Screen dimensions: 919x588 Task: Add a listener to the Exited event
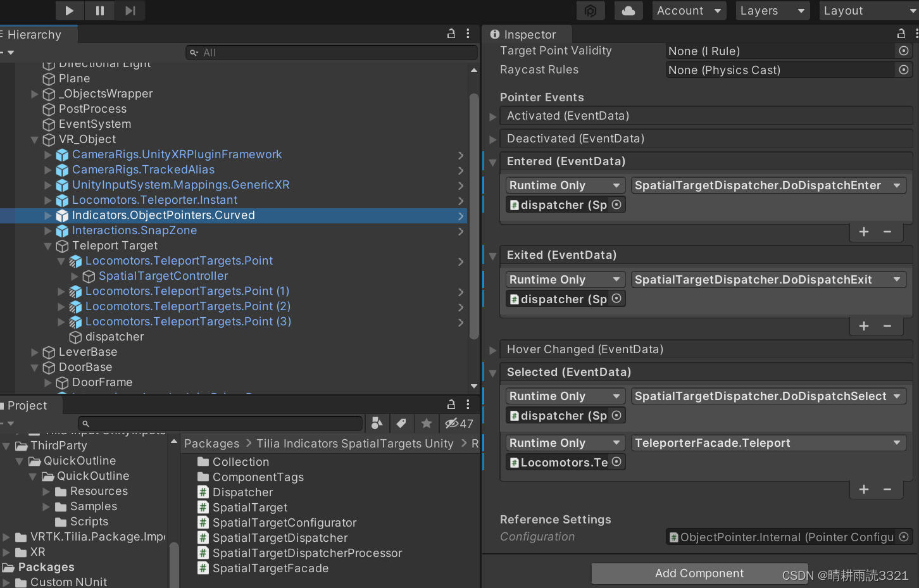click(x=864, y=326)
